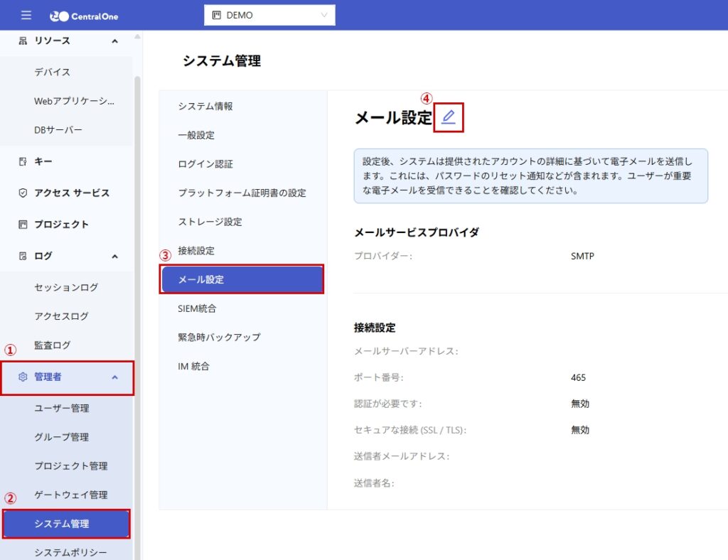Viewport: 728px width, 560px height.
Task: Collapse the リソース section chevron
Action: [115, 41]
